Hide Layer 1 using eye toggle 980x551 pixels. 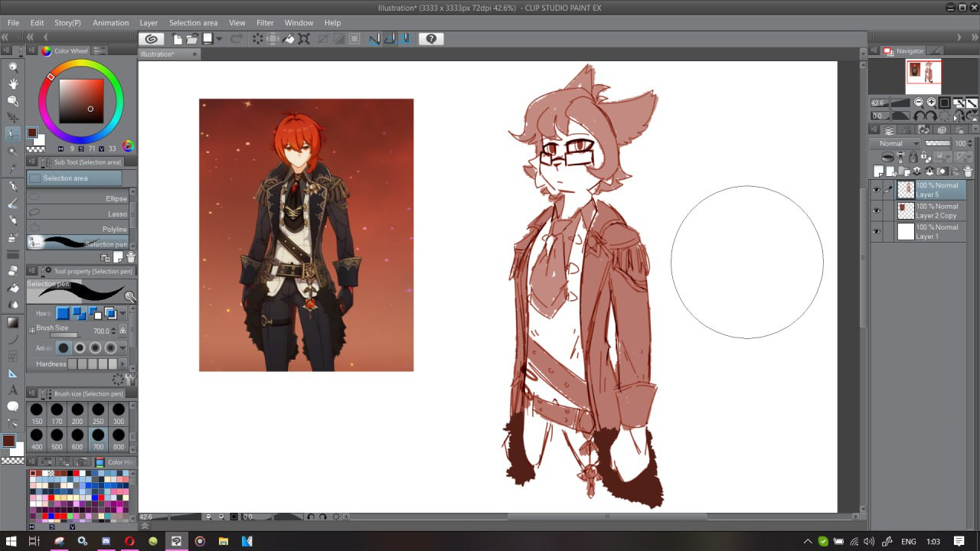click(876, 231)
